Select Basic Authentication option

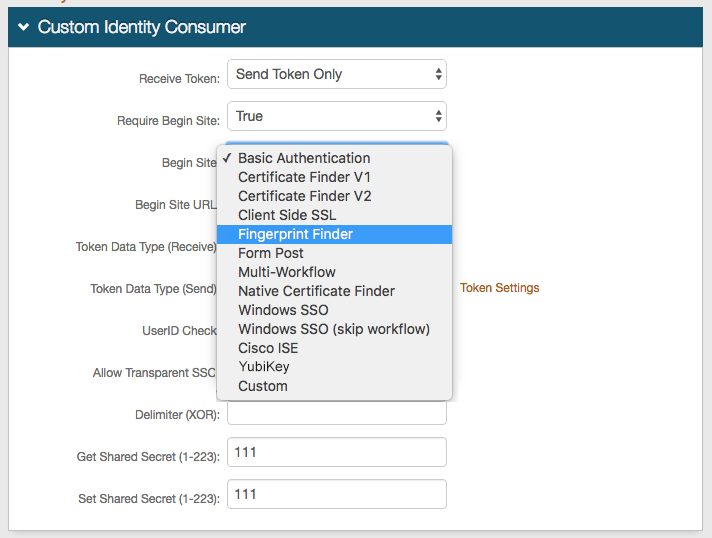click(304, 158)
